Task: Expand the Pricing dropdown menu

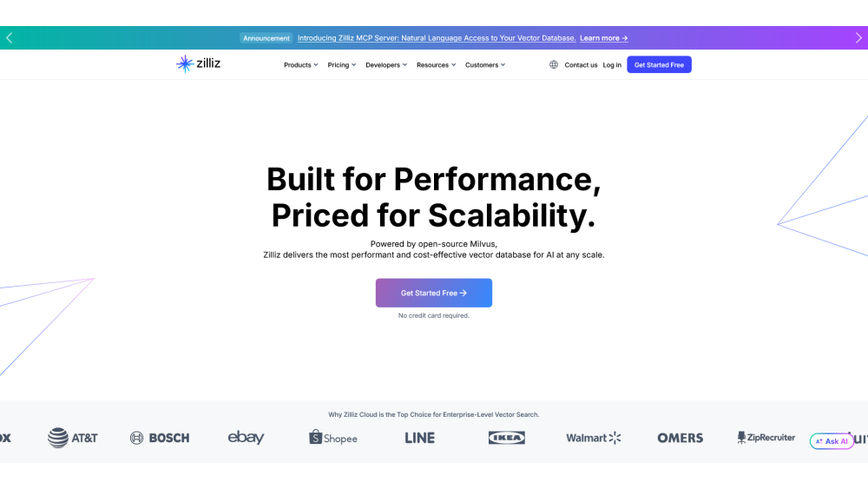Action: tap(341, 65)
